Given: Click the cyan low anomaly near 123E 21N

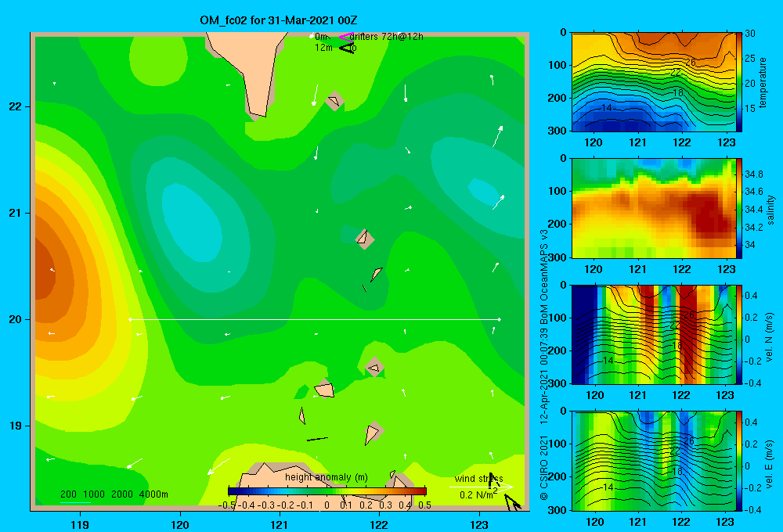Looking at the screenshot, I should pyautogui.click(x=483, y=191).
